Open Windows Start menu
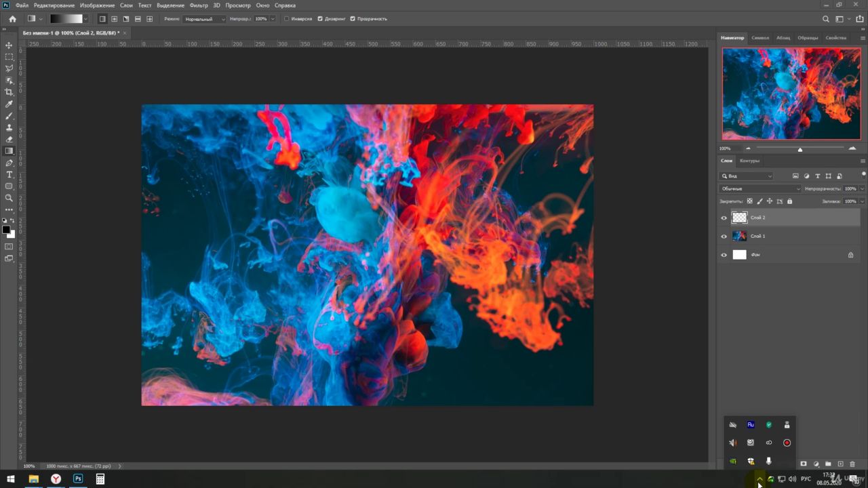This screenshot has height=488, width=868. 11,479
